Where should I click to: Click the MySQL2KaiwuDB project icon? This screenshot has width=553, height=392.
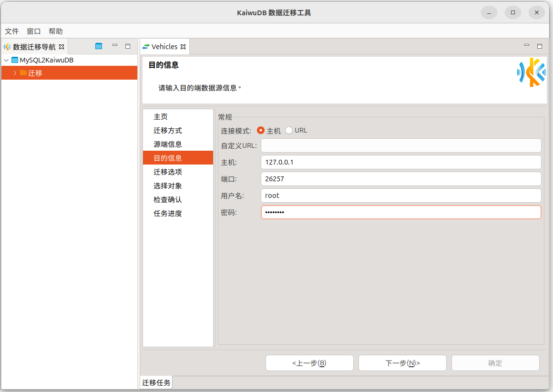15,60
